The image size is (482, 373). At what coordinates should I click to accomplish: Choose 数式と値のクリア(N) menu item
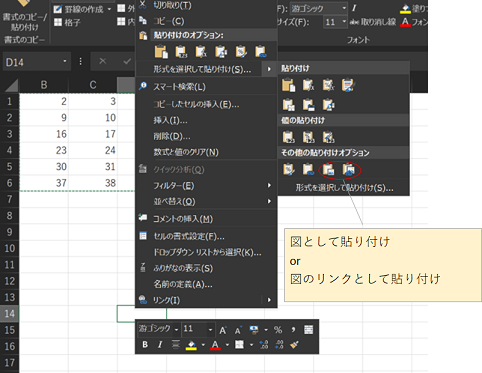(x=206, y=152)
